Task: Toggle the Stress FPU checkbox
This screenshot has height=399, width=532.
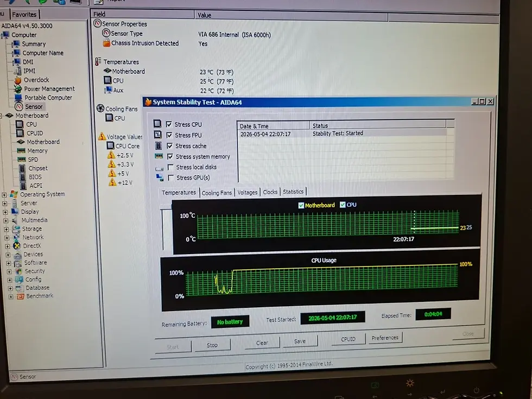Action: 169,135
